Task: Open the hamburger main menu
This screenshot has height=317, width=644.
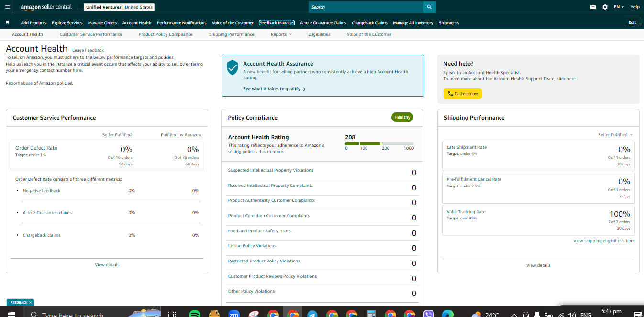Action: (7, 7)
